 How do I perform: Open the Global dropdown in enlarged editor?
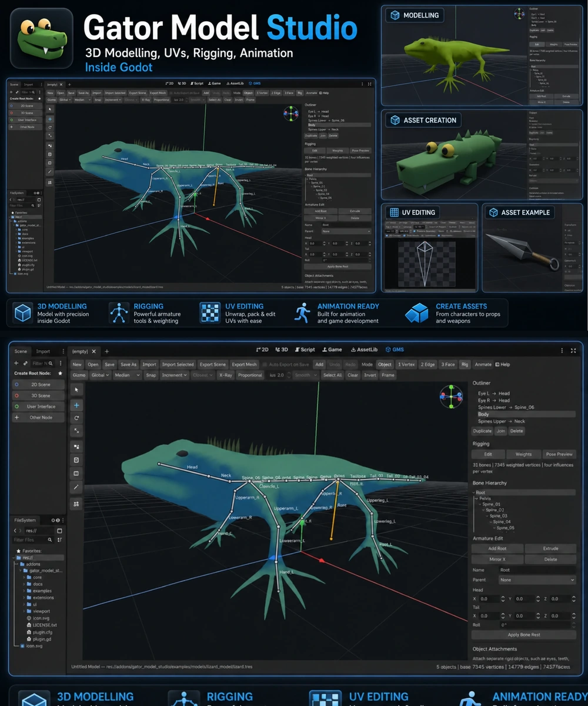point(100,375)
